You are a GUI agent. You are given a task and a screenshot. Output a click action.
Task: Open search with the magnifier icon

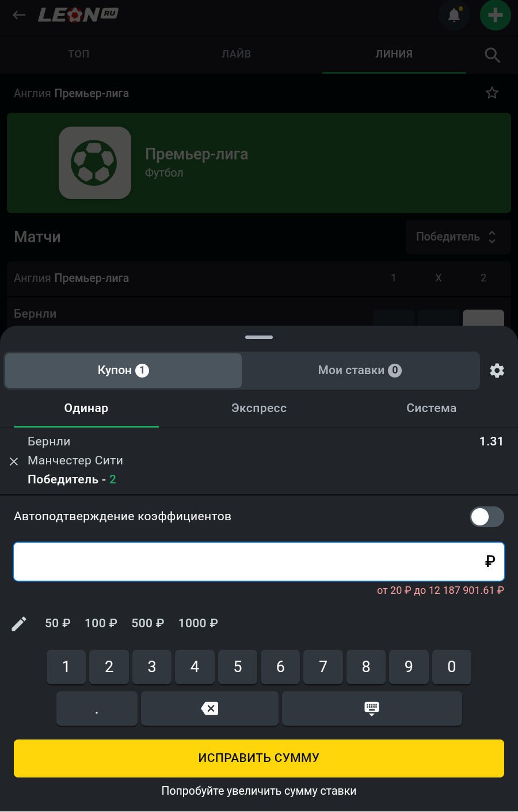(492, 55)
